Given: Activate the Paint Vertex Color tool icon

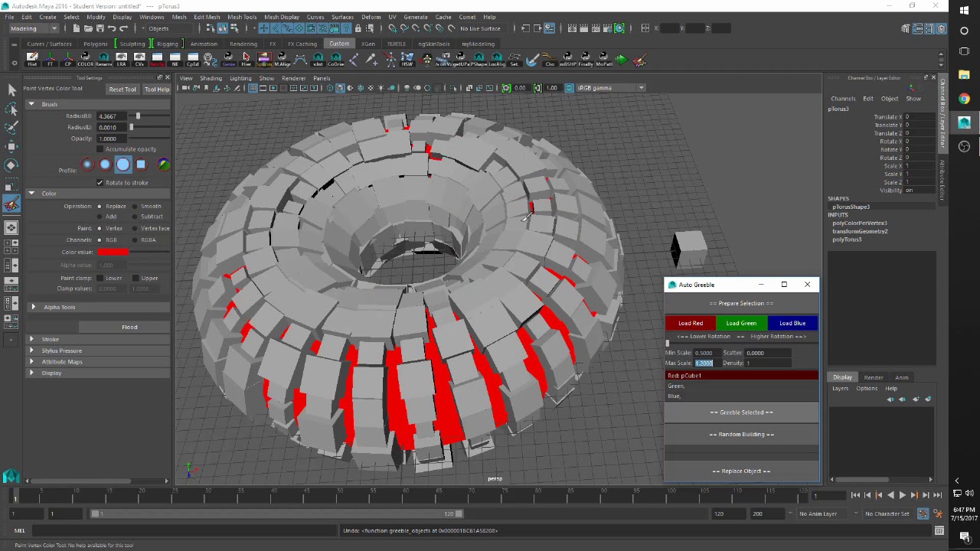Looking at the screenshot, I should [11, 204].
